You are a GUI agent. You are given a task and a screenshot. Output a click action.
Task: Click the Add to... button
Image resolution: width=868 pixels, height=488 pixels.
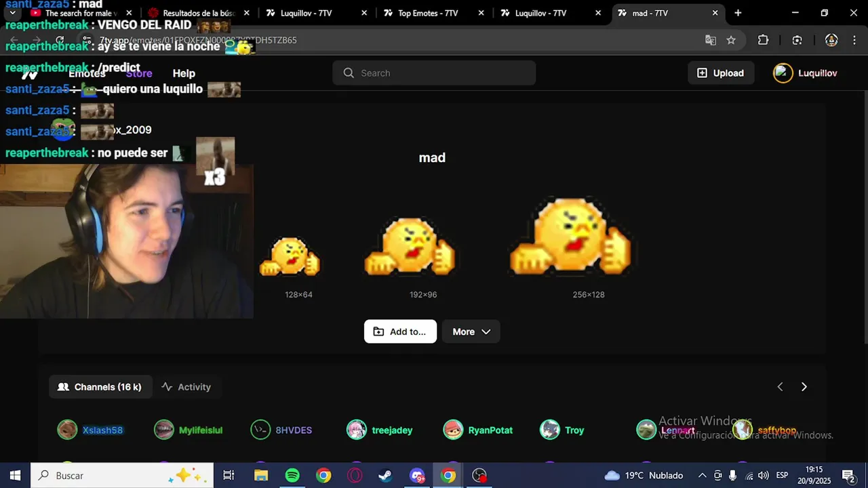pyautogui.click(x=400, y=331)
